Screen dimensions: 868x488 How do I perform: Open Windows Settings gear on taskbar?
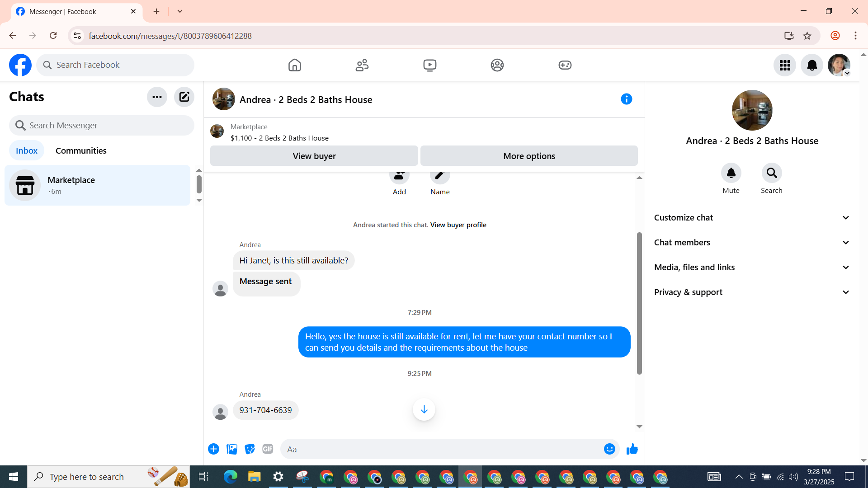tap(278, 477)
